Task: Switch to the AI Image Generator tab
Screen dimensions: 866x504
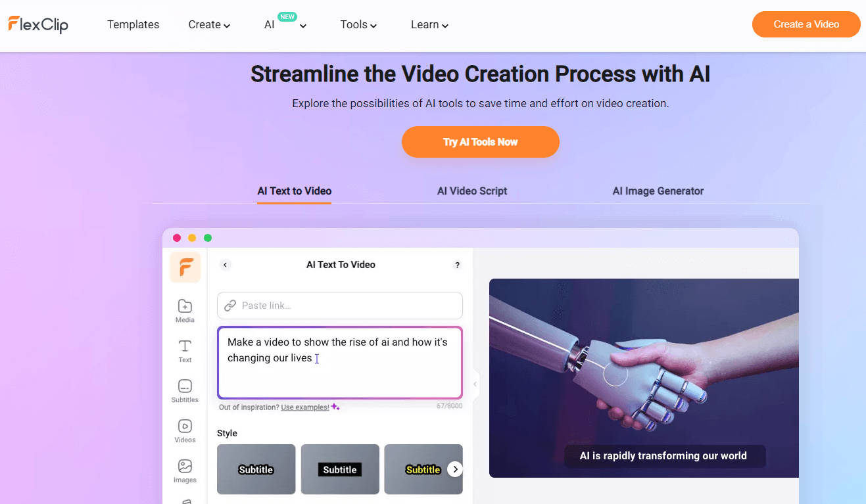Action: coord(658,191)
